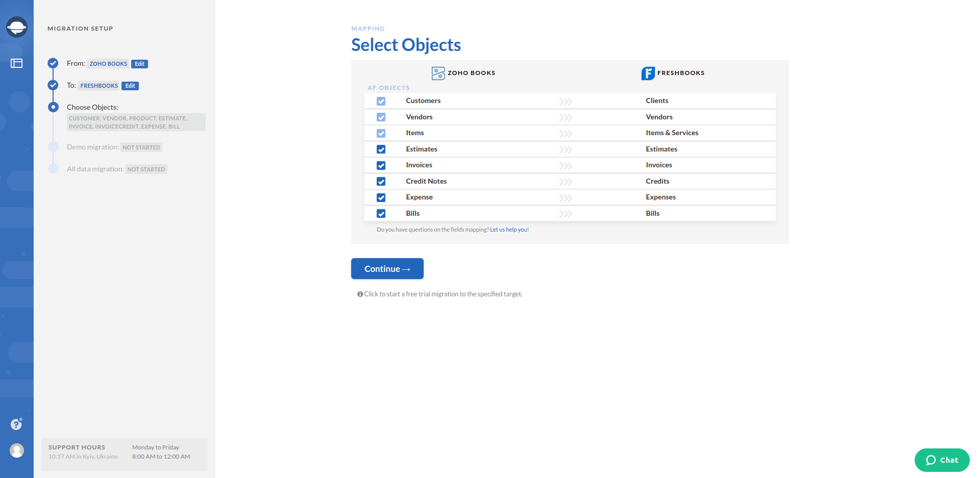Click the All data migration step marker
Image resolution: width=980 pixels, height=478 pixels.
tap(53, 169)
